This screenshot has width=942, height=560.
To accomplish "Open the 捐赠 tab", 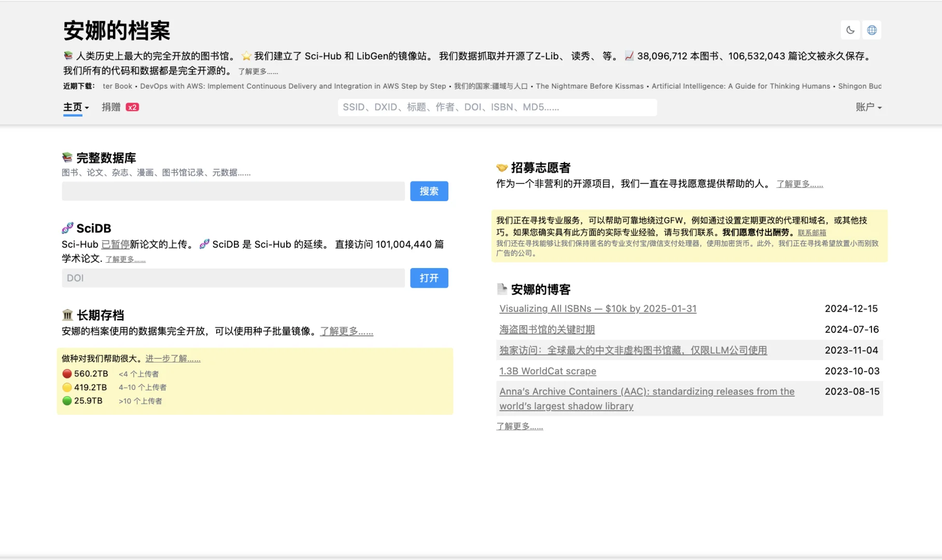I will 111,107.
